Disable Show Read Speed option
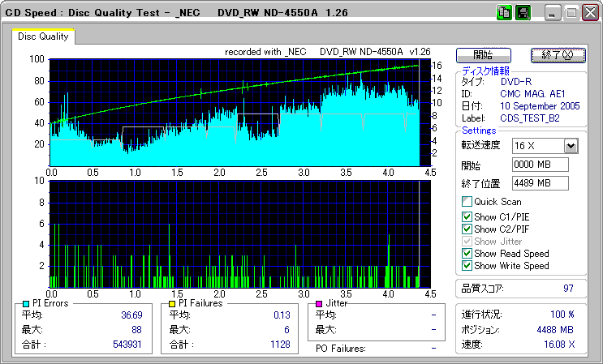 click(467, 254)
